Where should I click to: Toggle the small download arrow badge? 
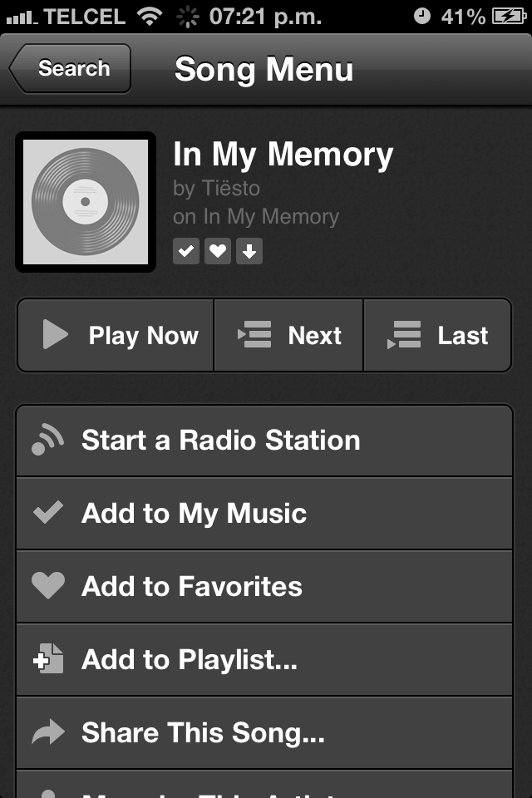(249, 251)
